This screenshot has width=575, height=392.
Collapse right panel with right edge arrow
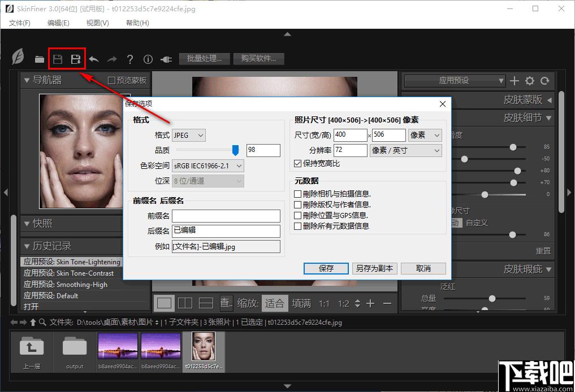[569, 193]
